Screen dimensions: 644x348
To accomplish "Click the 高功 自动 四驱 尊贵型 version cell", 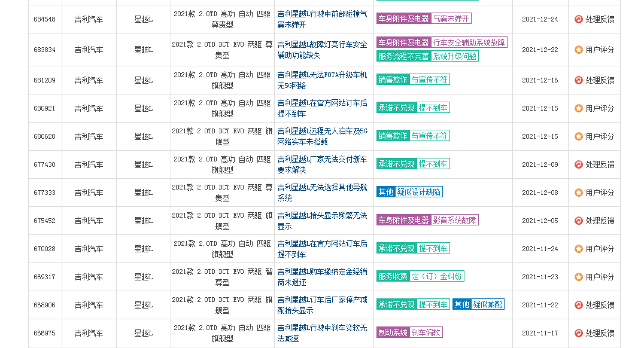I will (x=222, y=19).
